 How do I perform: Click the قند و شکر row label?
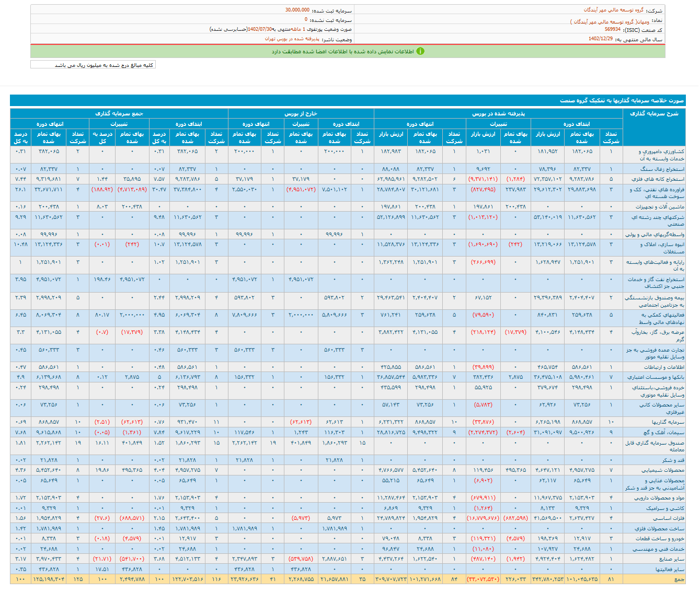[x=673, y=460]
